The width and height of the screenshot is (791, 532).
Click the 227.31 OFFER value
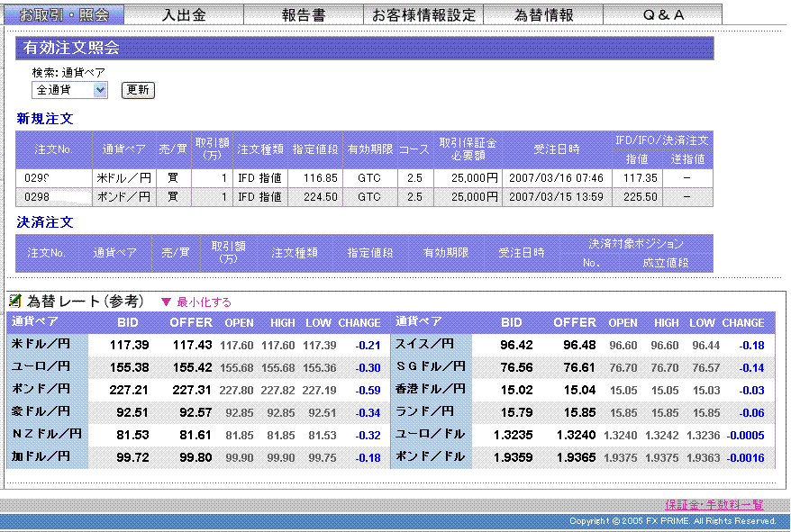[x=192, y=390]
